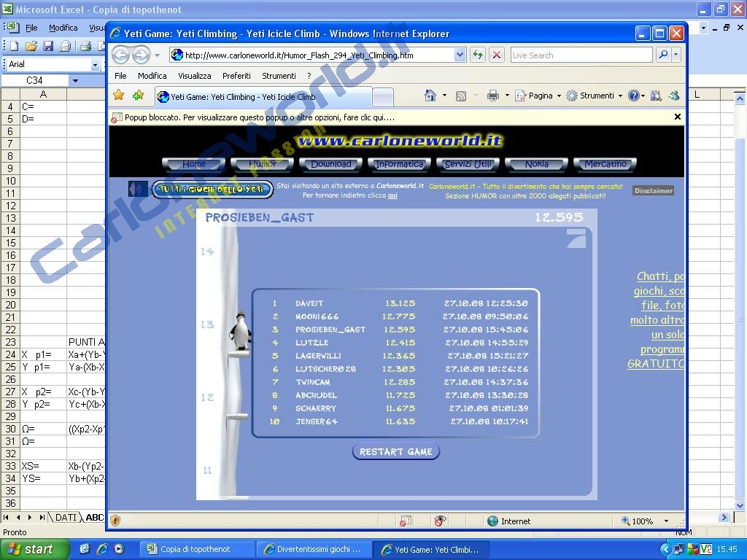Open the Modifica menu in Excel
The image size is (747, 560).
point(63,28)
